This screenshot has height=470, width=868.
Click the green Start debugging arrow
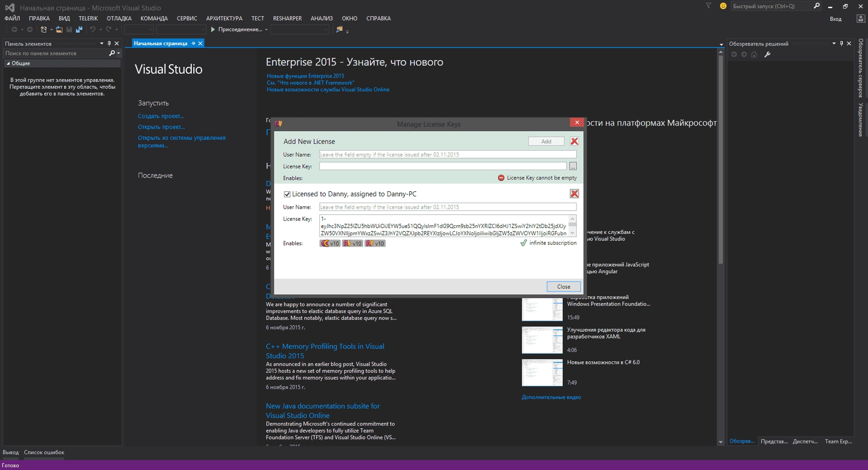pos(212,29)
